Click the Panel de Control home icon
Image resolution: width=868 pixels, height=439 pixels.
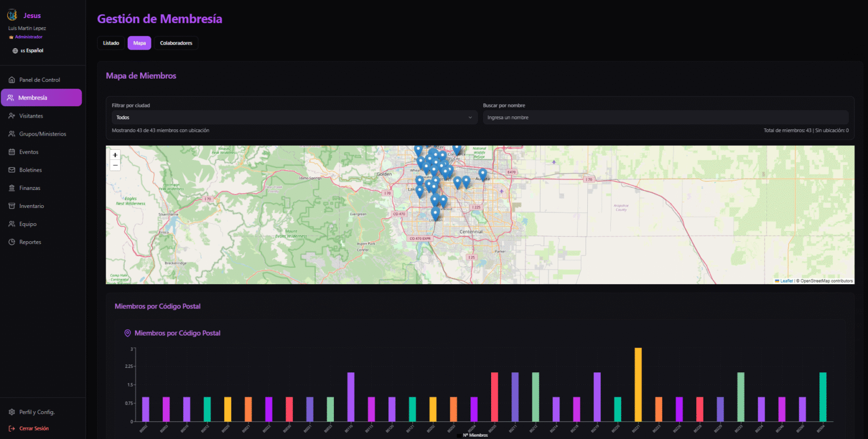pos(12,80)
